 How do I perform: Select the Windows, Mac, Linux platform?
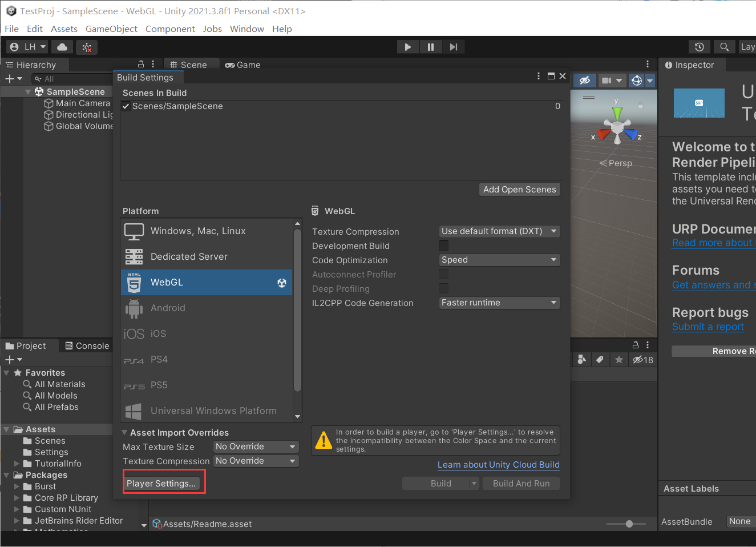tap(207, 231)
